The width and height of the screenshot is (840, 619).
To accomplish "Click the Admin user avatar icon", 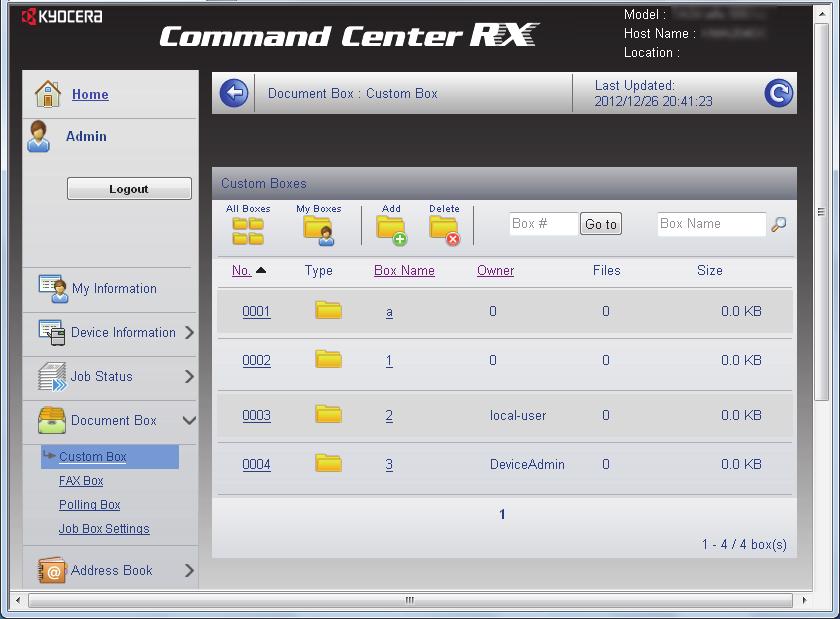I will (39, 136).
